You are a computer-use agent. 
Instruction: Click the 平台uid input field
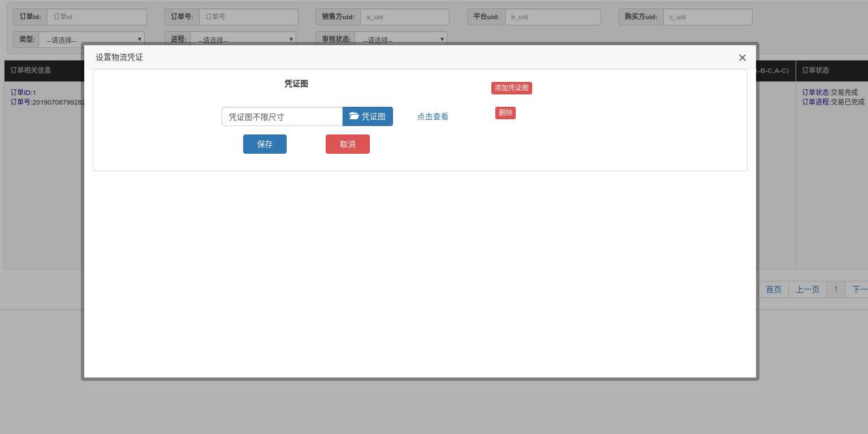pos(552,17)
